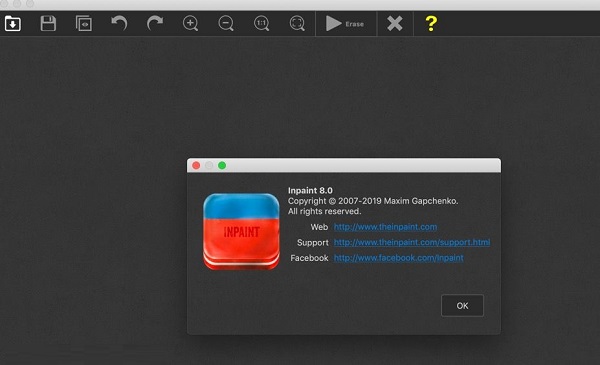Open the theinpaint.com web link
The width and height of the screenshot is (600, 365).
point(385,227)
